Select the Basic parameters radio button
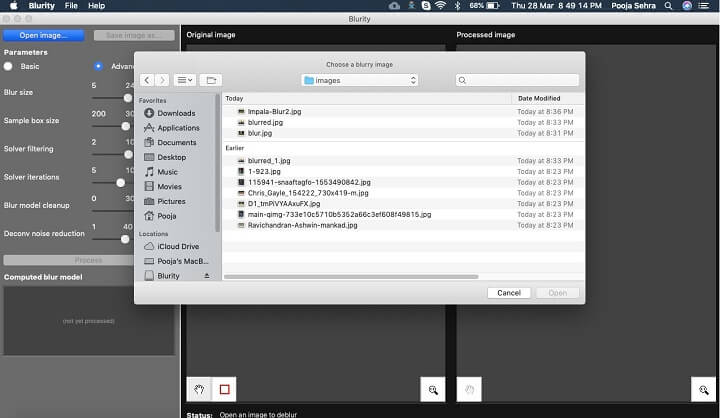 [8, 67]
